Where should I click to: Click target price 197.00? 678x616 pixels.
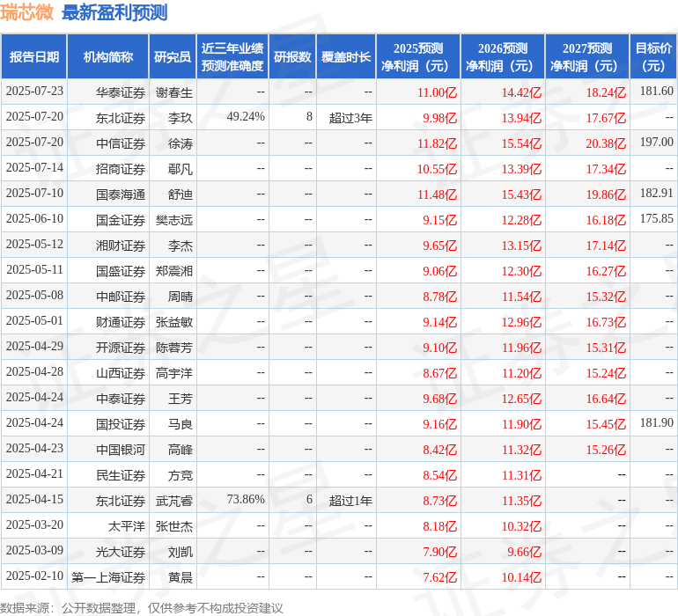point(656,143)
